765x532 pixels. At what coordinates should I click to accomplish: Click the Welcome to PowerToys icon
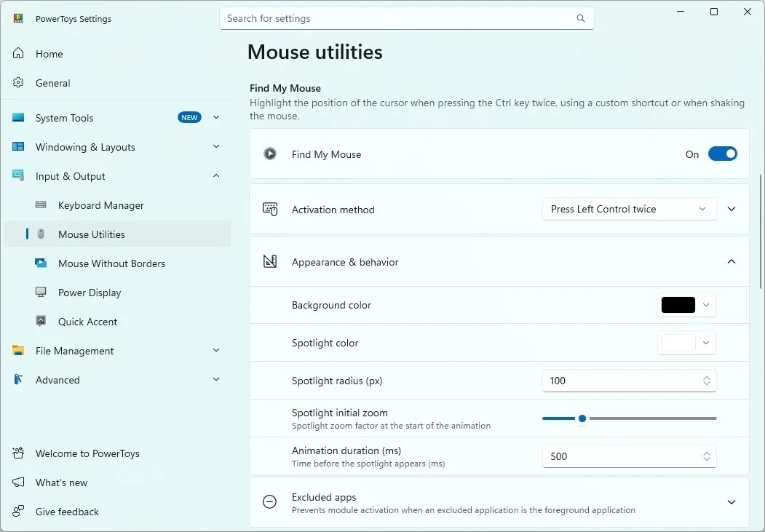pyautogui.click(x=18, y=453)
